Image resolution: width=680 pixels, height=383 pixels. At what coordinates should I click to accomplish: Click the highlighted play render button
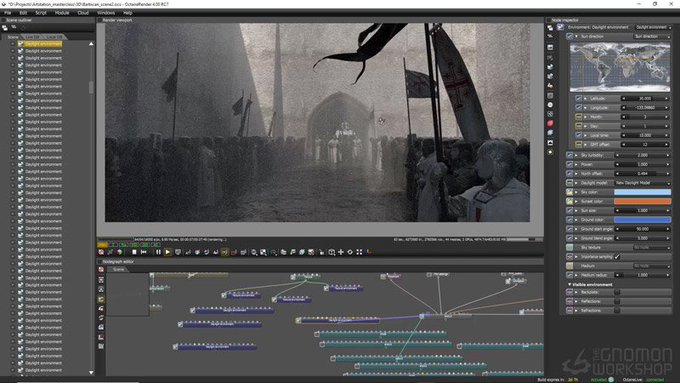pyautogui.click(x=168, y=252)
